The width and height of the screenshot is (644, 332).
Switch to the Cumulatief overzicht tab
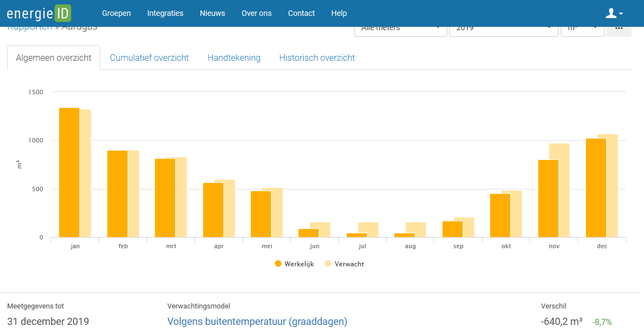click(149, 58)
